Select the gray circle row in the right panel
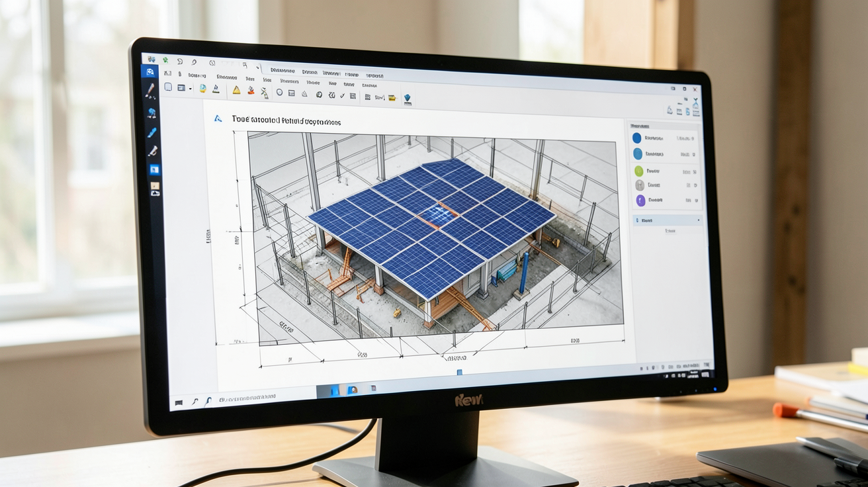 [666, 185]
